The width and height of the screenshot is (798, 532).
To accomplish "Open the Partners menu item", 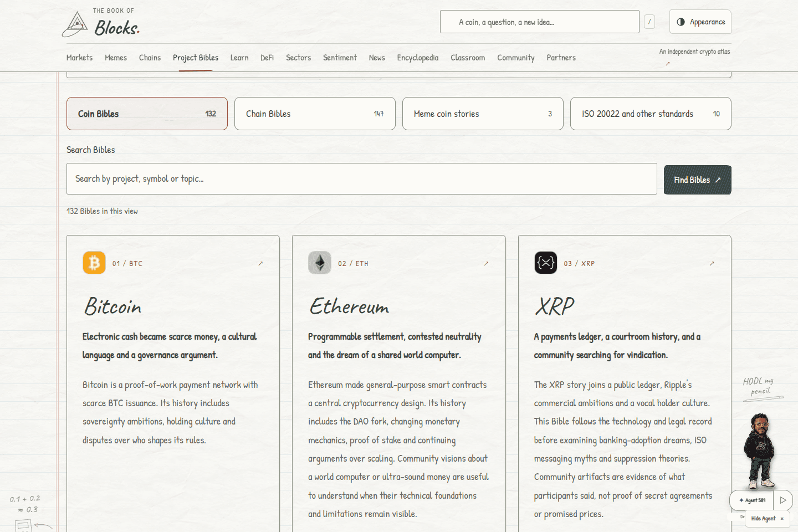I will coord(561,58).
